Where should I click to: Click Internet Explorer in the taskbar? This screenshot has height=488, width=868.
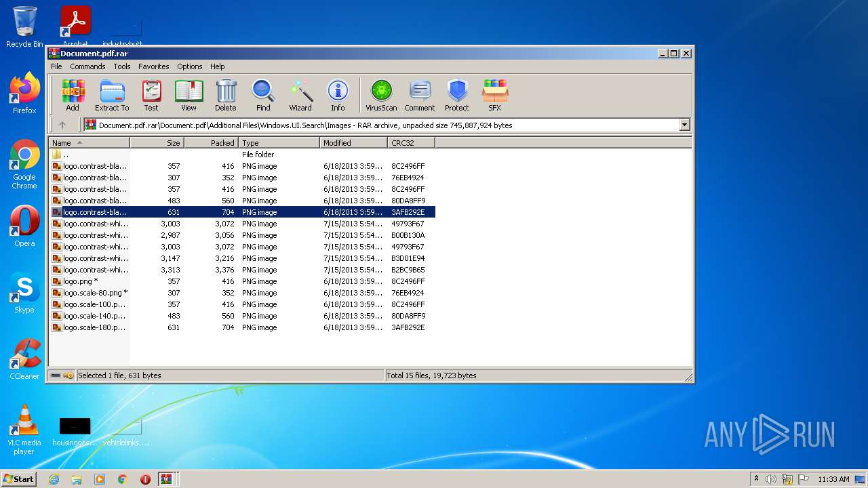pyautogui.click(x=54, y=479)
